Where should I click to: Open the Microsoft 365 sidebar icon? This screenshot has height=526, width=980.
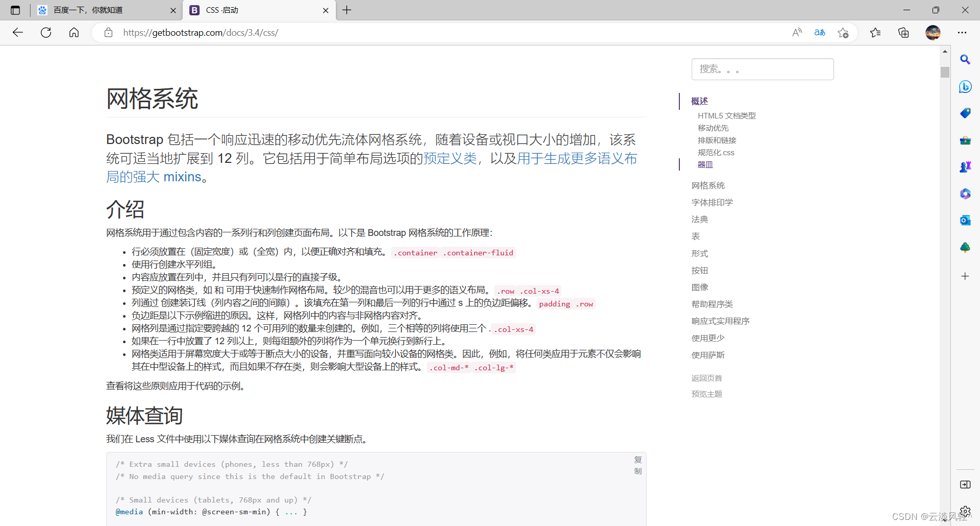(x=965, y=194)
